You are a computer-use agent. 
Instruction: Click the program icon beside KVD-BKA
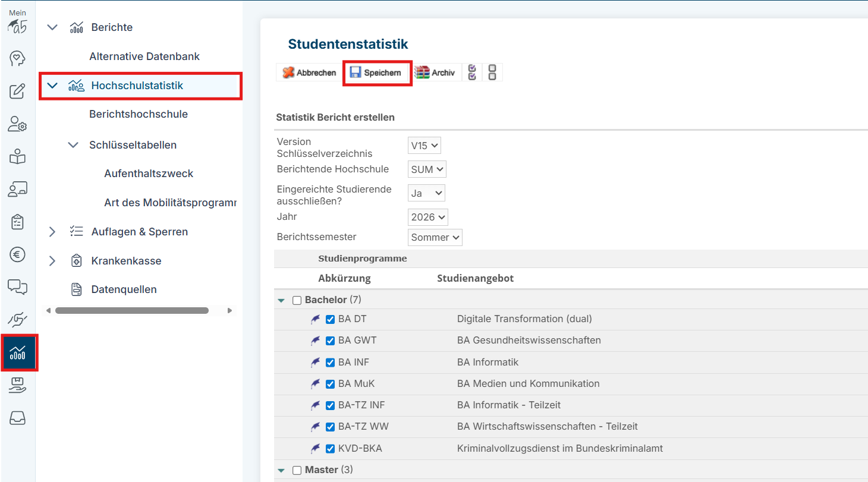(x=316, y=448)
